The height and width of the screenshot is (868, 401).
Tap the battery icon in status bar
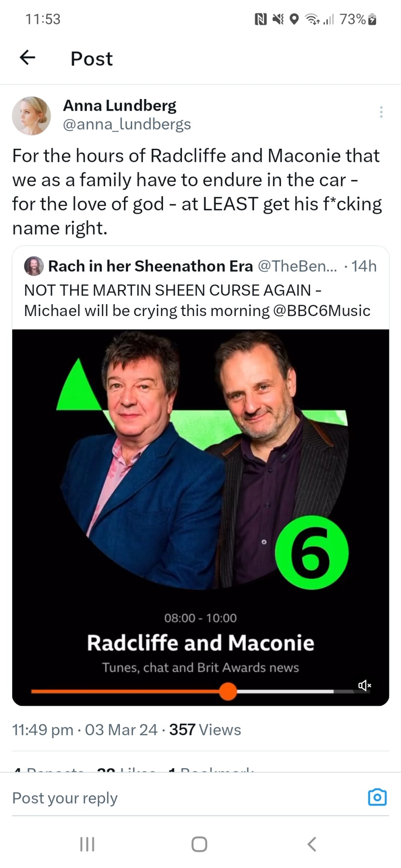[372, 19]
